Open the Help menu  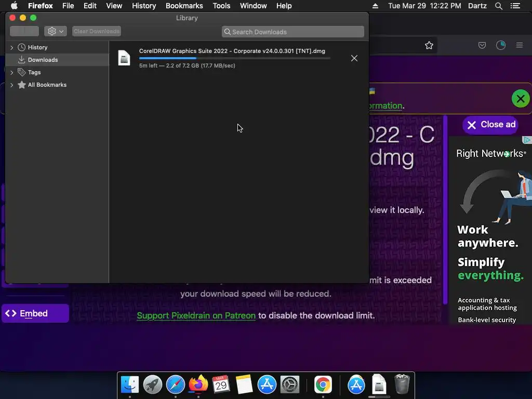284,6
